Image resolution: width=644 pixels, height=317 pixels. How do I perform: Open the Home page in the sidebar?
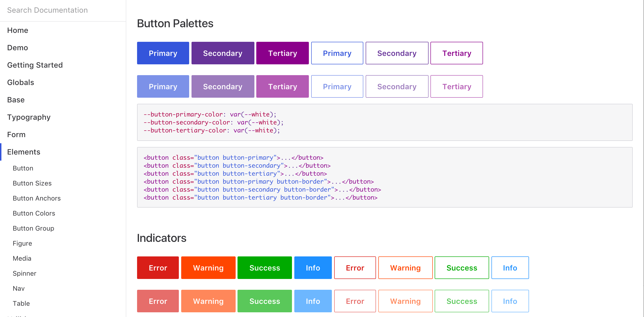pyautogui.click(x=18, y=30)
